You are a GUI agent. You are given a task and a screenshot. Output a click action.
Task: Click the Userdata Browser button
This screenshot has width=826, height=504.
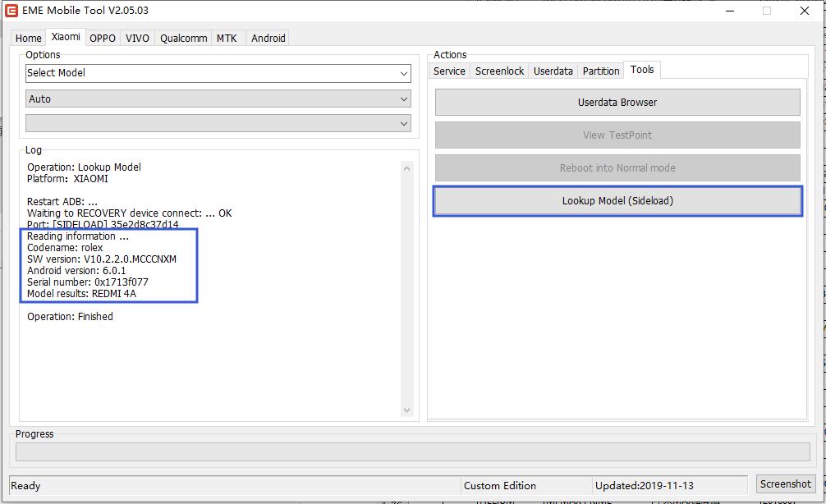pos(617,103)
